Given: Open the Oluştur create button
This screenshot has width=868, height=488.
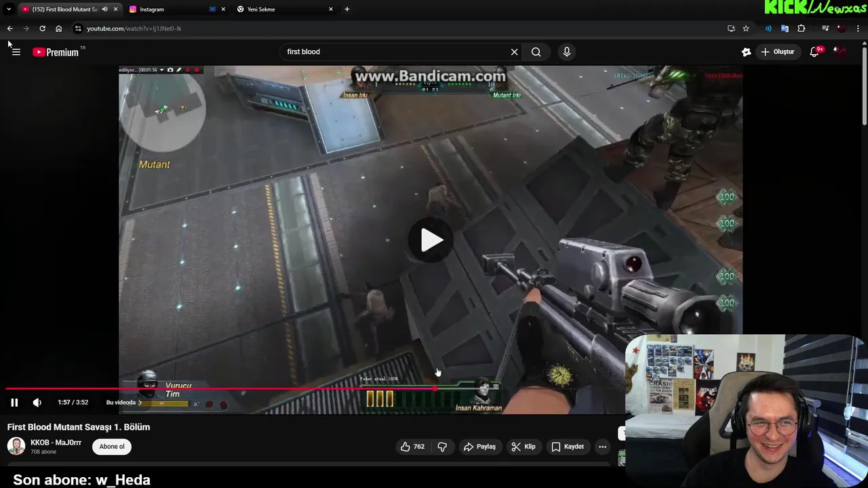Looking at the screenshot, I should point(778,52).
